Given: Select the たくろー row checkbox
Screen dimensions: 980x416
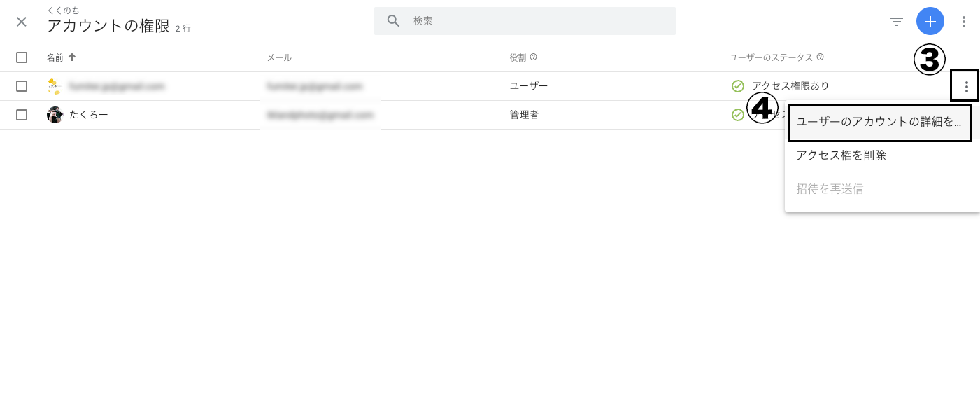Looking at the screenshot, I should pos(22,115).
